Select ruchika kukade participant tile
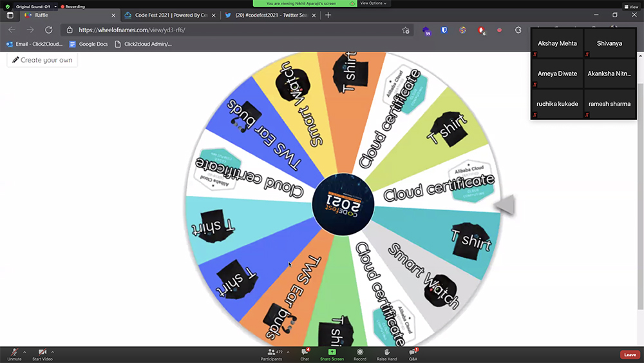This screenshot has height=363, width=644. [x=557, y=104]
